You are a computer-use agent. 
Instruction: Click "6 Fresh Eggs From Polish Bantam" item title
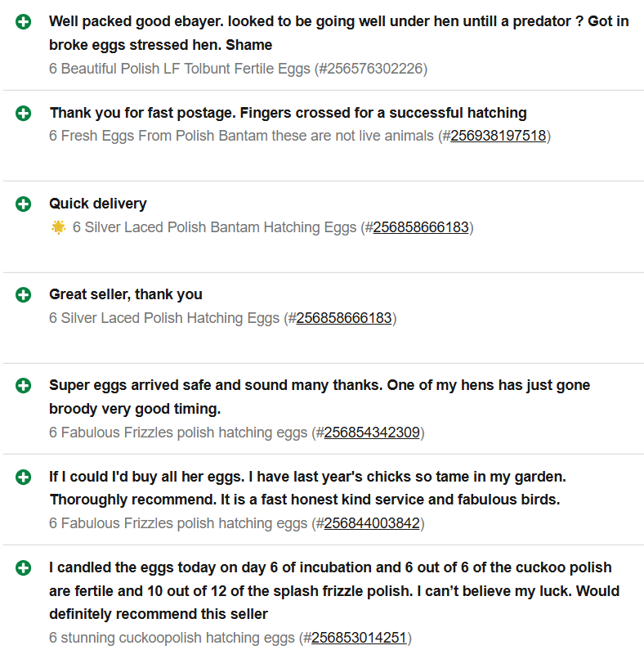(241, 136)
